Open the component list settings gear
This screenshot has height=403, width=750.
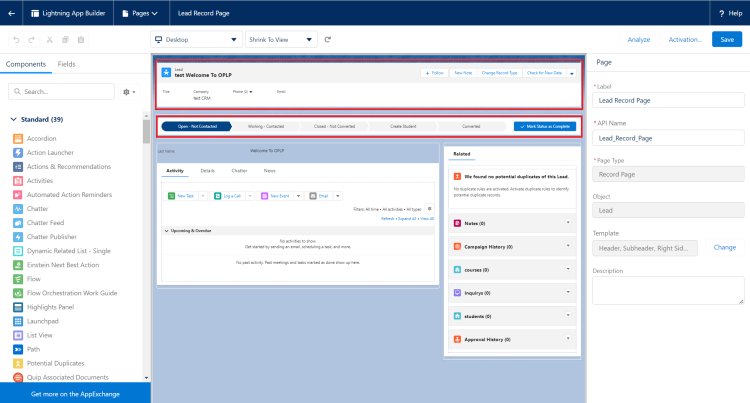click(x=129, y=91)
